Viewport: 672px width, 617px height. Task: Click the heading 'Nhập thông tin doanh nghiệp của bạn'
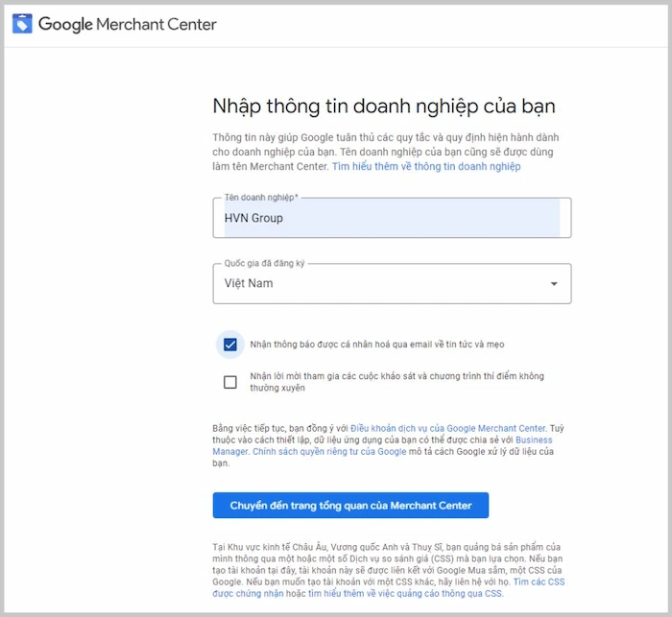tap(383, 106)
